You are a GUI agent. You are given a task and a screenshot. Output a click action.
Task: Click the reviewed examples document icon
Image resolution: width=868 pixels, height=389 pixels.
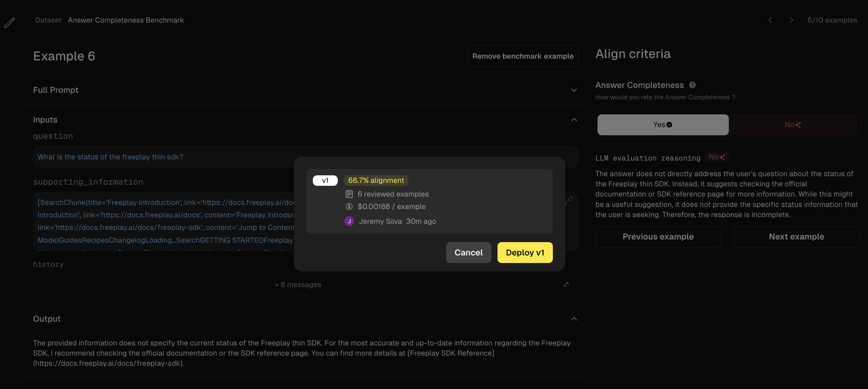click(x=349, y=194)
